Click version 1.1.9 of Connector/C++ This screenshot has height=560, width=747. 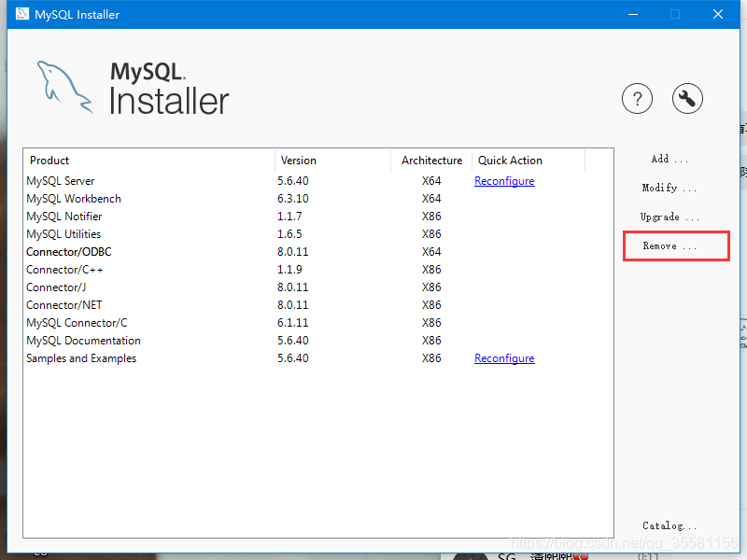(x=289, y=270)
